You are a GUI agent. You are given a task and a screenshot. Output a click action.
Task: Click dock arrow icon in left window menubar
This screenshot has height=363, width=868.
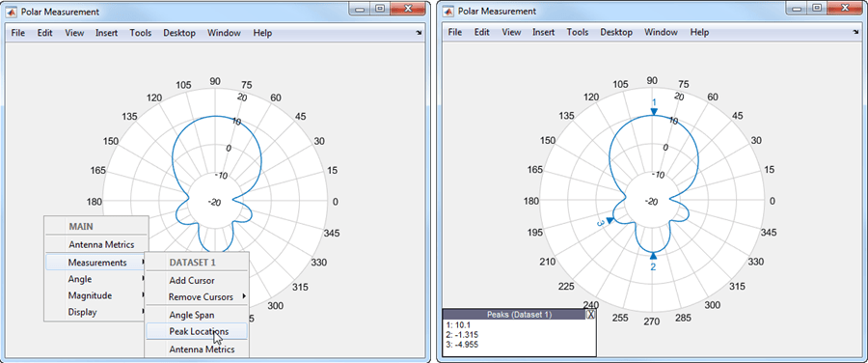(x=420, y=33)
